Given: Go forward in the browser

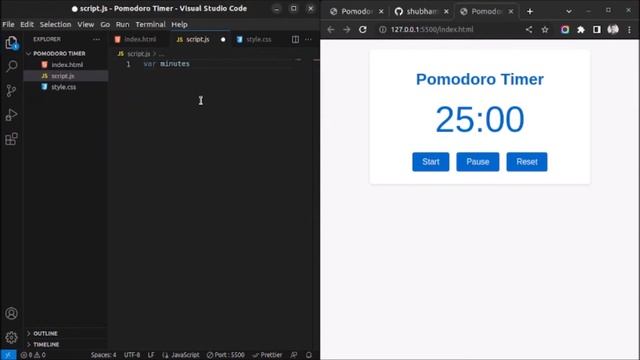Looking at the screenshot, I should coord(347,29).
